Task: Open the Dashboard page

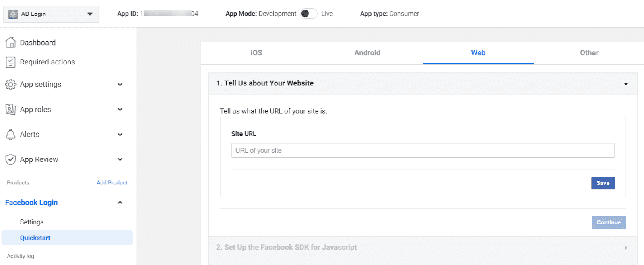Action: point(38,43)
